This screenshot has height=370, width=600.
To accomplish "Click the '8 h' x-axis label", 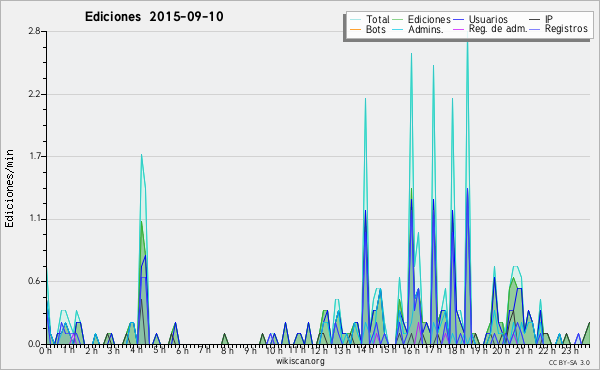I will tap(227, 351).
